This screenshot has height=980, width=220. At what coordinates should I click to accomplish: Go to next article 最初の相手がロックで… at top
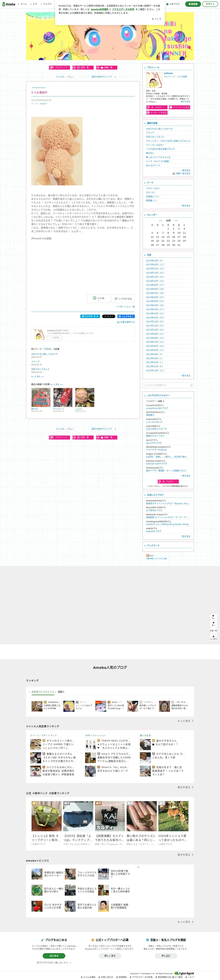point(104,77)
